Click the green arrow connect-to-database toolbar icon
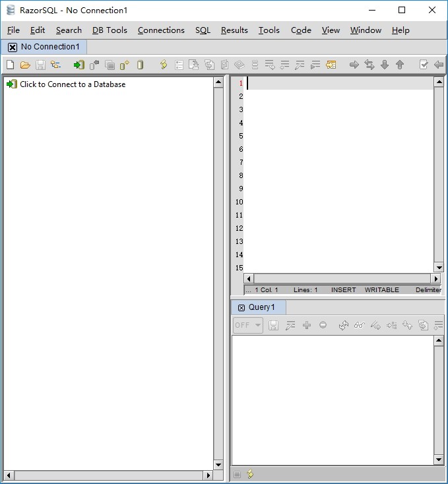This screenshot has height=484, width=448. point(79,65)
